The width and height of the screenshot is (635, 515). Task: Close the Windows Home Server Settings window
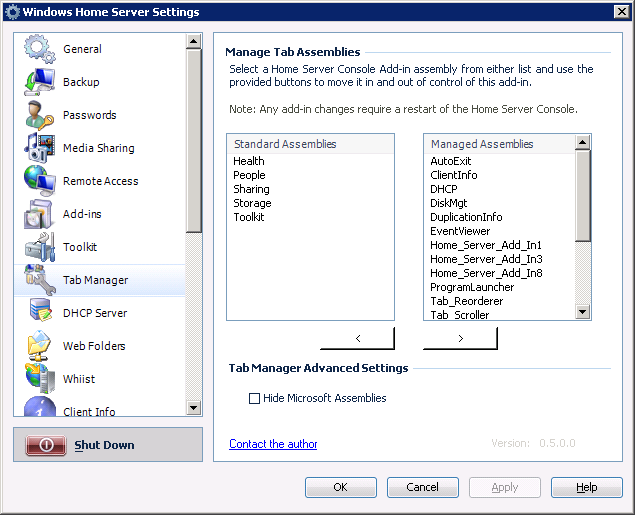(621, 12)
